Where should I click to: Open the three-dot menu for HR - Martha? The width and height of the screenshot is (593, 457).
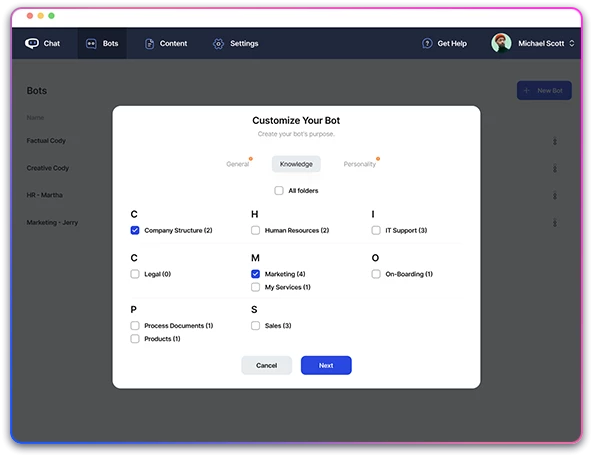tap(555, 196)
